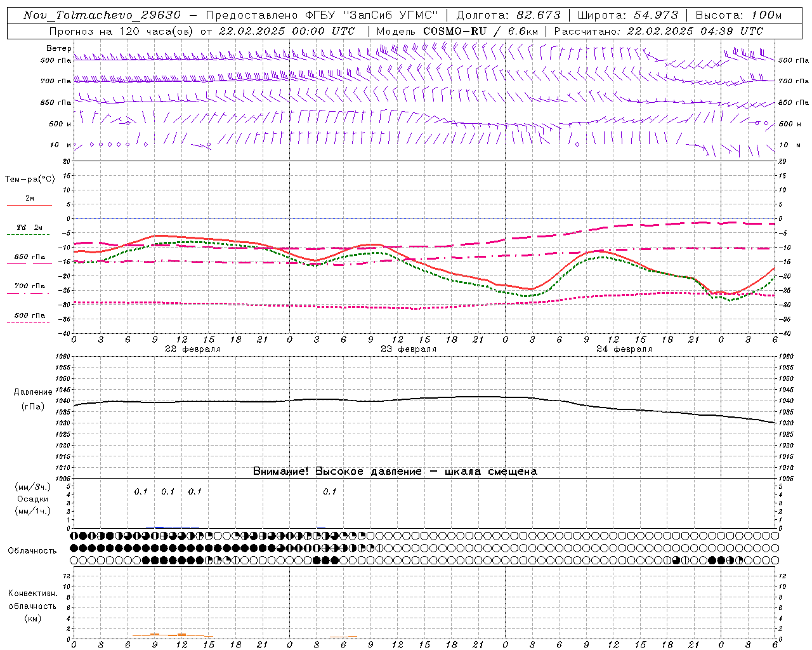Click the date label 23 февраля
The image size is (812, 650).
click(409, 349)
